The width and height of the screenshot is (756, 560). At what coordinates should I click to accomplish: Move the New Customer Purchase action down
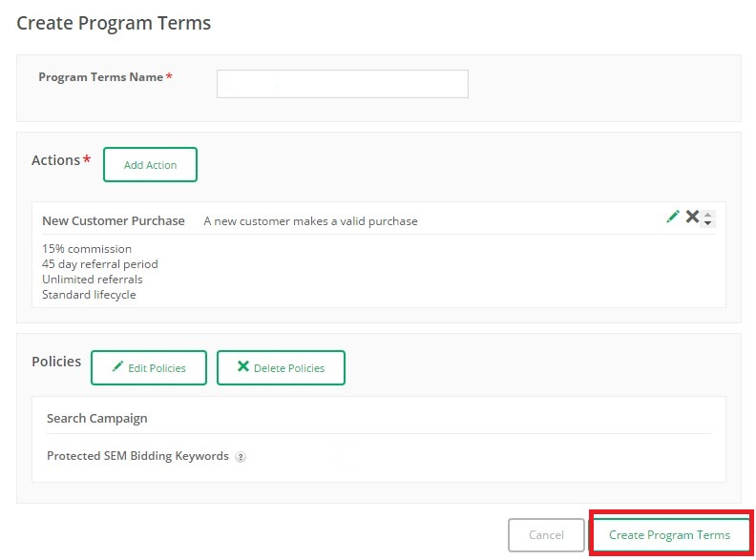click(x=707, y=223)
